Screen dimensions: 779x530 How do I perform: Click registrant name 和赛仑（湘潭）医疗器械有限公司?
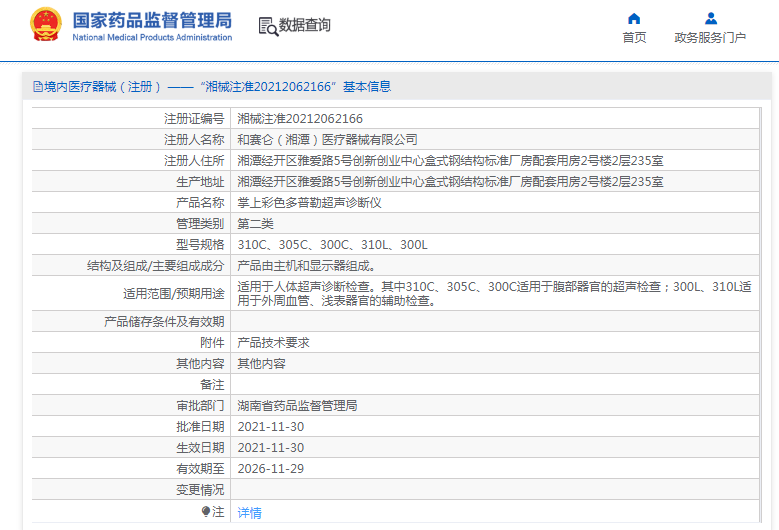[327, 139]
